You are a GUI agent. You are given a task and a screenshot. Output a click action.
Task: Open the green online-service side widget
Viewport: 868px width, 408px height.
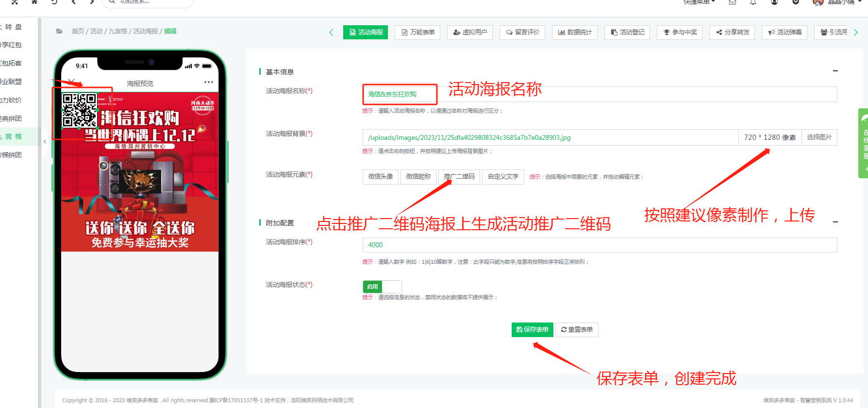863,143
